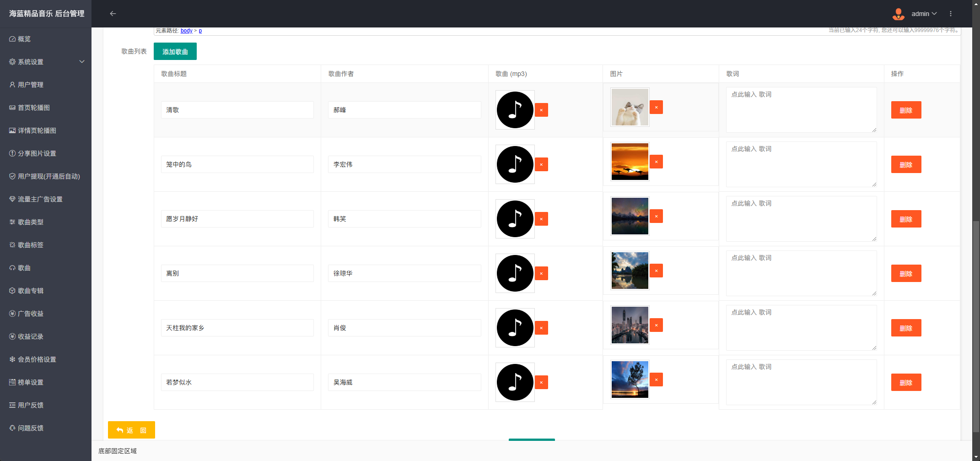The width and height of the screenshot is (980, 461).
Task: Open 首页轮播图 sidebar item
Action: pyautogui.click(x=46, y=108)
